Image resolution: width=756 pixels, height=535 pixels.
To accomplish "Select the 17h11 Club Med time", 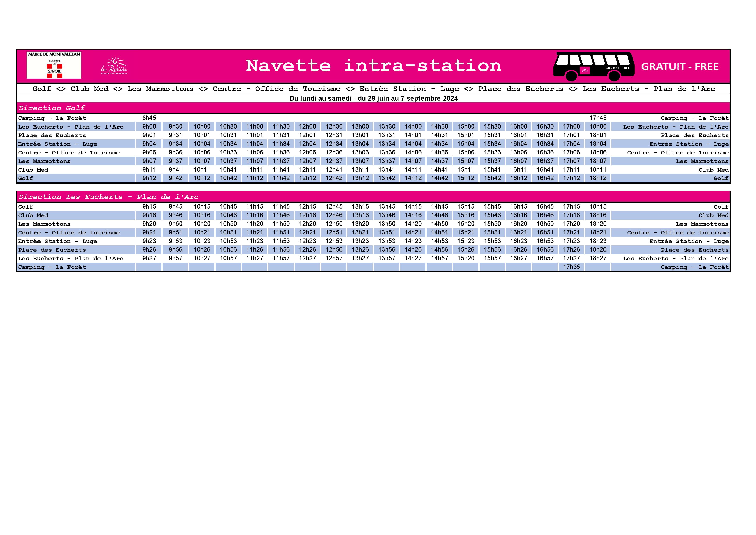I will (x=572, y=170).
